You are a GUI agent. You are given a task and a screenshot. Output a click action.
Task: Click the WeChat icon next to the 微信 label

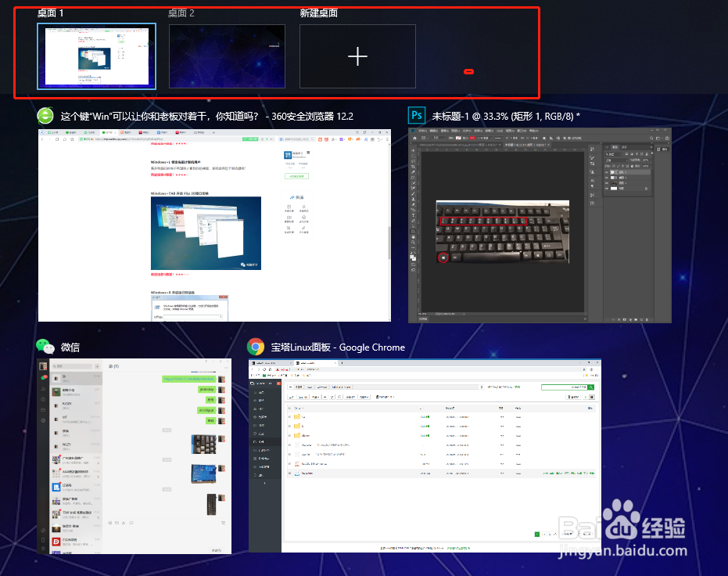pos(45,347)
